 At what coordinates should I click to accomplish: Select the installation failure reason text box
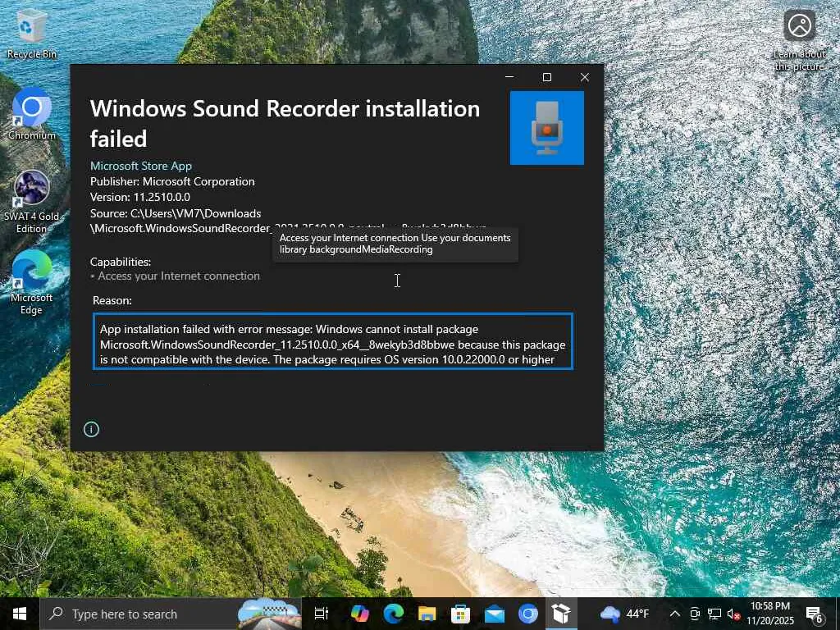(333, 342)
